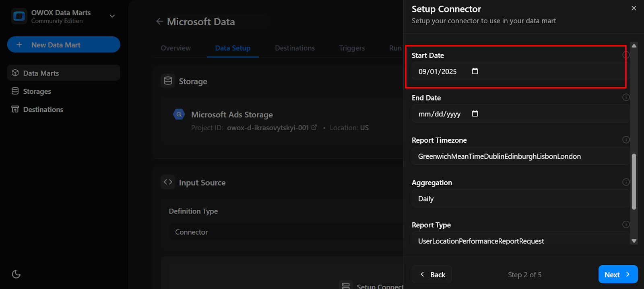The image size is (644, 289).
Task: Switch to the Triggers tab
Action: (352, 48)
